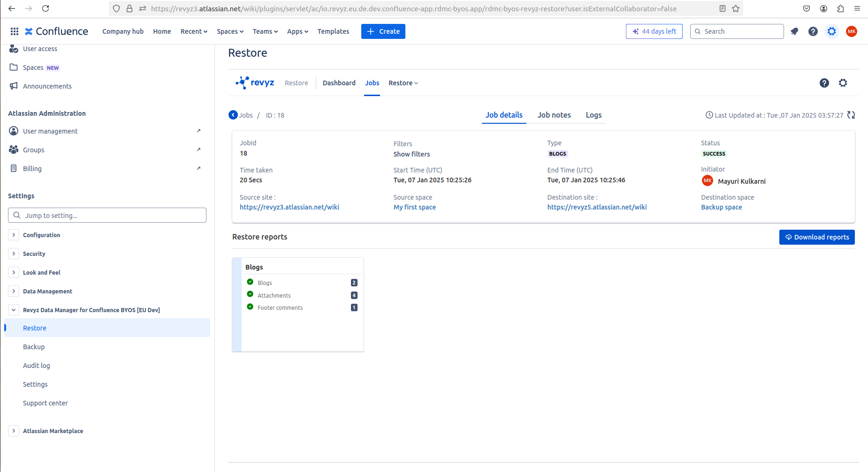Open the browser extensions icon
Screen dimensions: 868x472
tap(840, 8)
